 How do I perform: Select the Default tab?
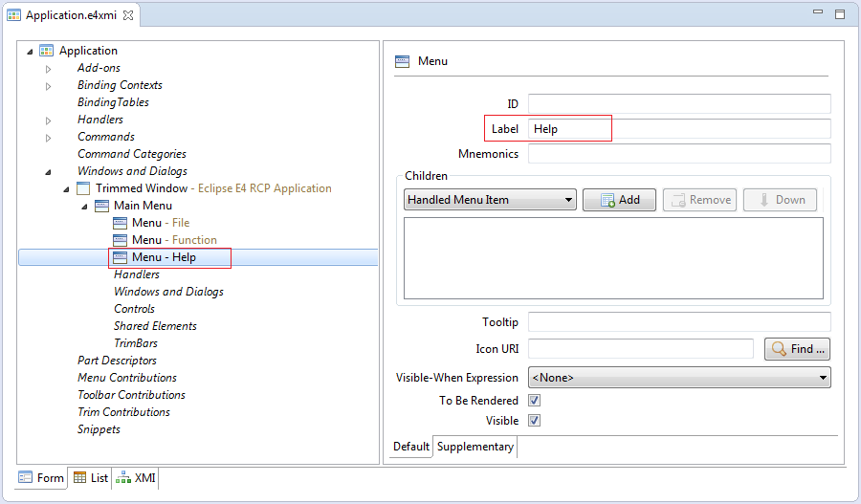pyautogui.click(x=411, y=447)
